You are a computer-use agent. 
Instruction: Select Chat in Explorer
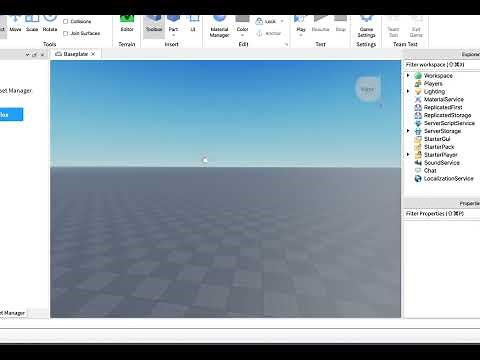430,171
